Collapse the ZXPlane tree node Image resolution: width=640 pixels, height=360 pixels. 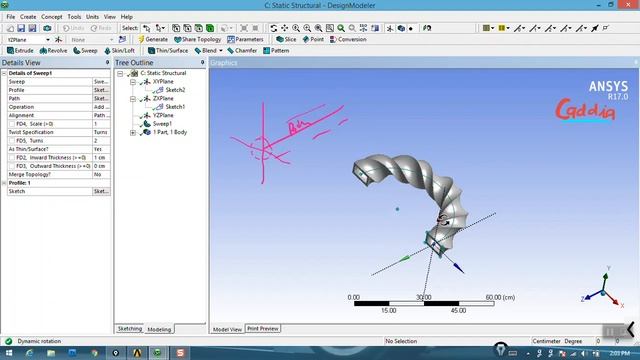click(133, 99)
